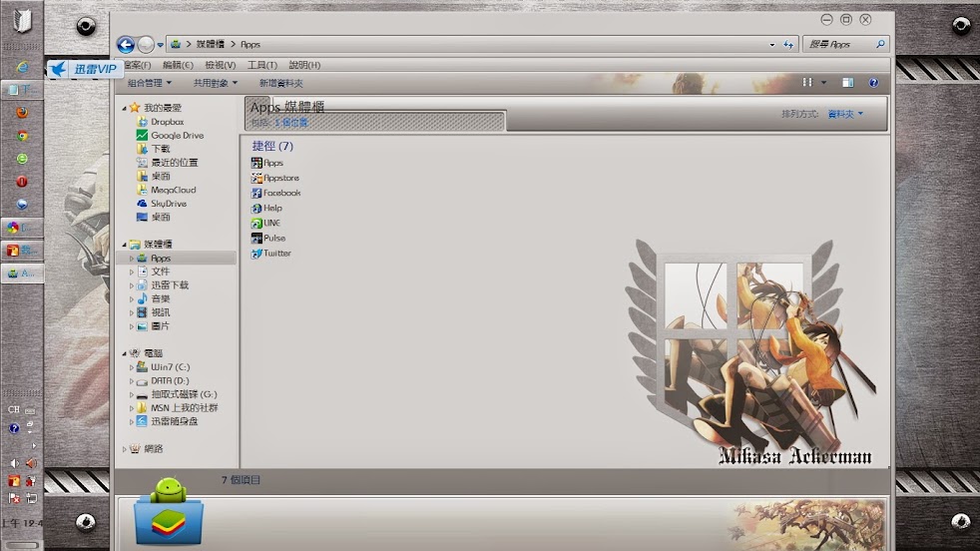The image size is (980, 551).
Task: Open the 資料夾 arrange-by dropdown
Action: [845, 114]
